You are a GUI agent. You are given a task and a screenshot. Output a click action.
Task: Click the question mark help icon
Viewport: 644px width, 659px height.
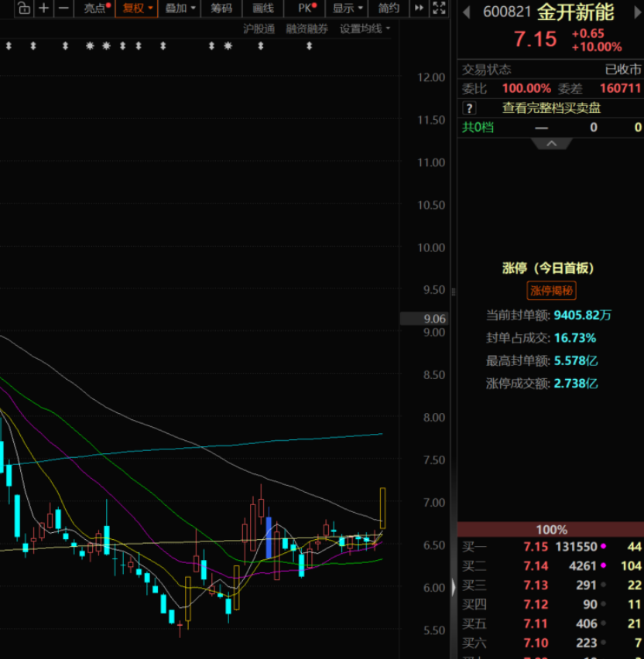tap(469, 108)
